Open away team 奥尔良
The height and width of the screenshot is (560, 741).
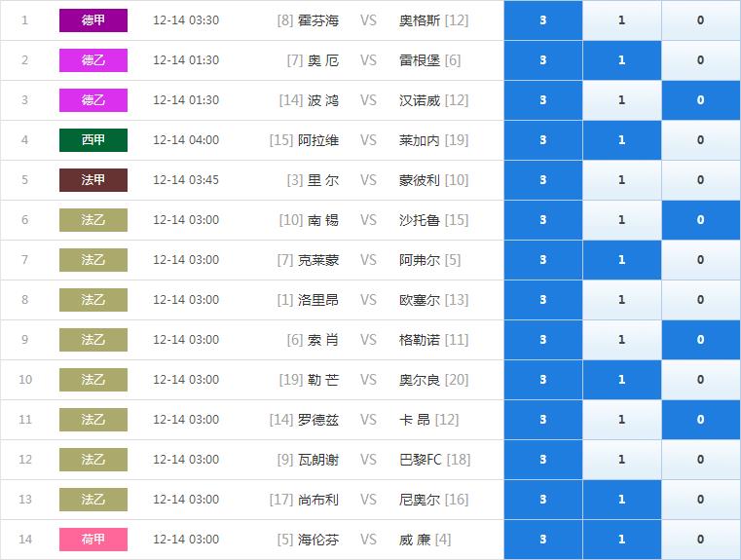coord(420,380)
